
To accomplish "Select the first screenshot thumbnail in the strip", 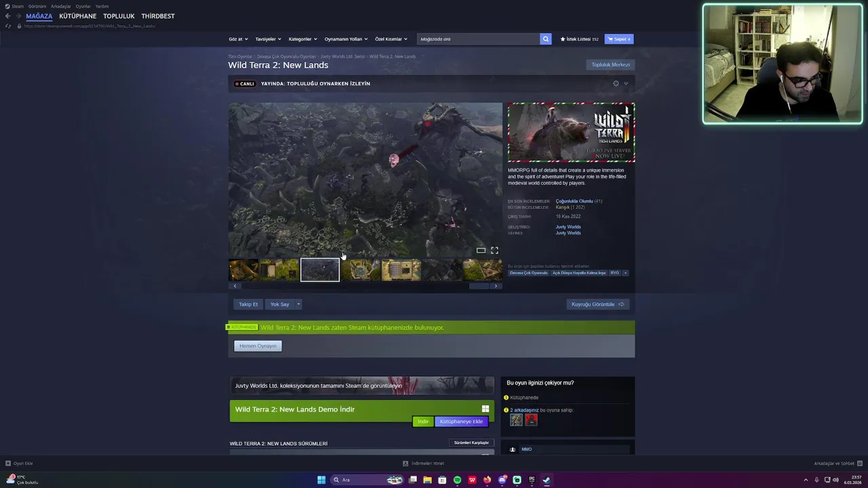I will (x=243, y=270).
